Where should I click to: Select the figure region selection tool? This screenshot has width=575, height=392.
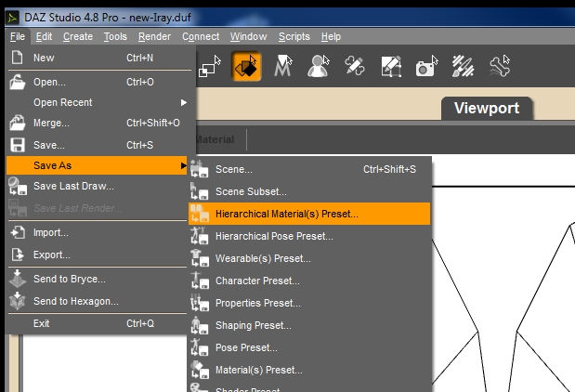click(x=319, y=66)
